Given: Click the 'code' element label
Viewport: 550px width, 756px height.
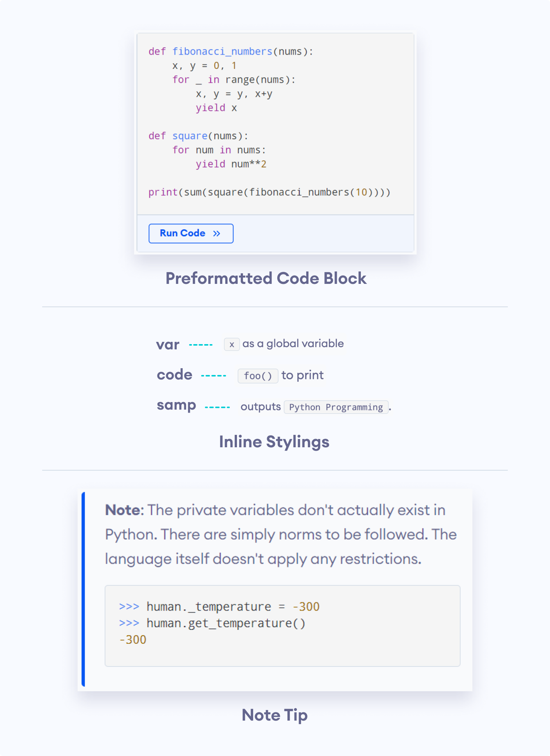Looking at the screenshot, I should point(174,375).
